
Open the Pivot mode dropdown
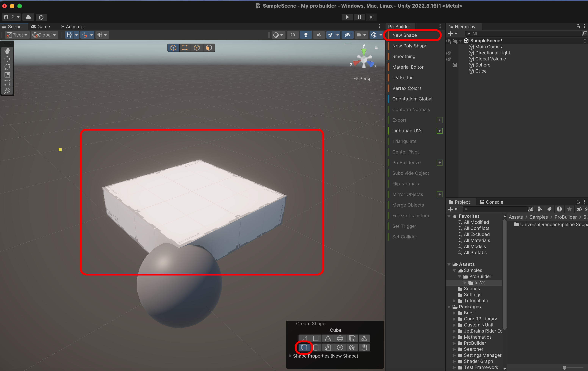[x=17, y=35]
